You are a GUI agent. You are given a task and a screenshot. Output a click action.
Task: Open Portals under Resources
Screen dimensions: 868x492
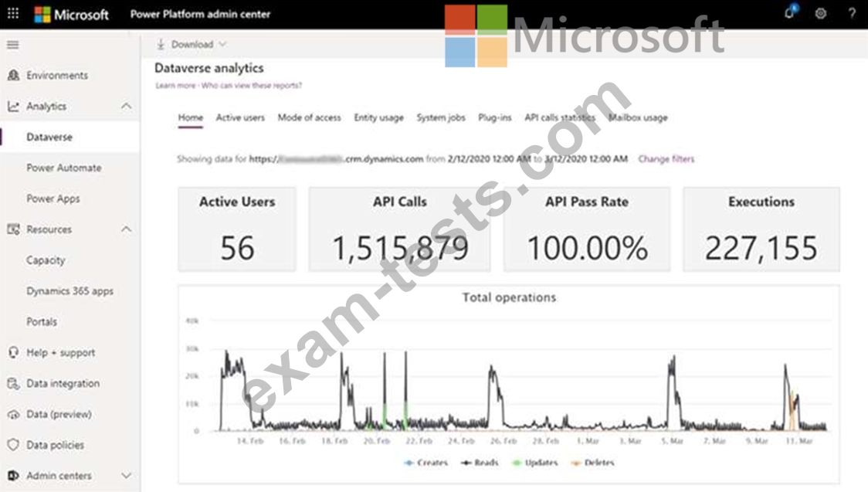coord(42,321)
